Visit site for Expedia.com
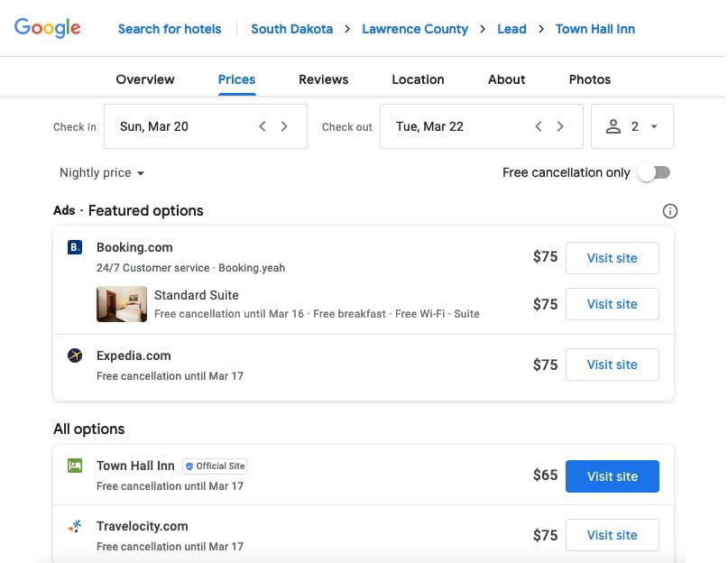The width and height of the screenshot is (728, 563). tap(612, 365)
